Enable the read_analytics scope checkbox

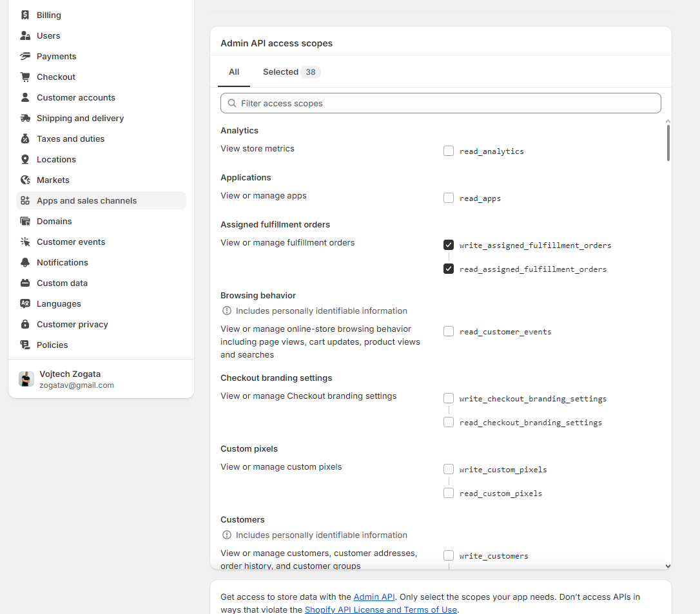(449, 151)
